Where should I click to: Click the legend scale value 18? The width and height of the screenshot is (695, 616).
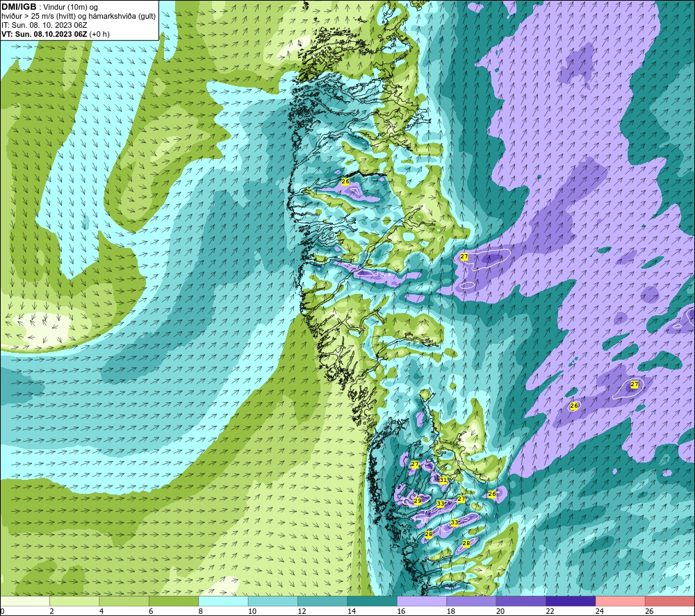pyautogui.click(x=451, y=611)
